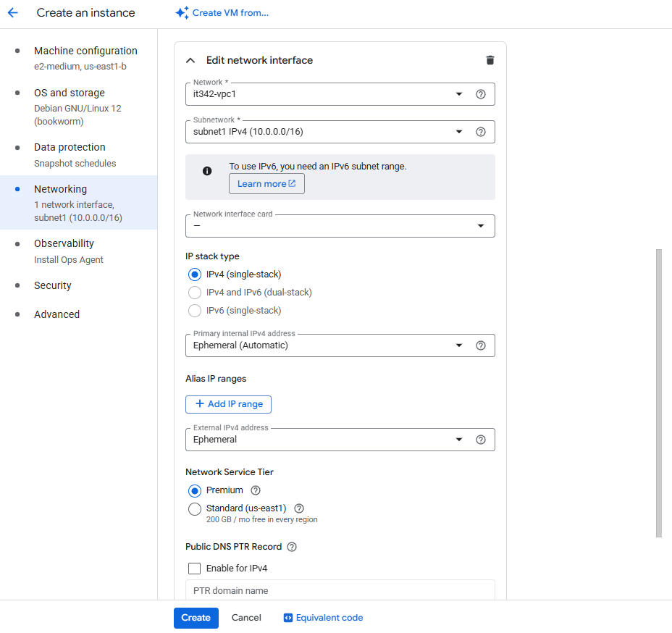The width and height of the screenshot is (672, 633).
Task: Open help icon for Public DNS PTR Record
Action: 293,547
